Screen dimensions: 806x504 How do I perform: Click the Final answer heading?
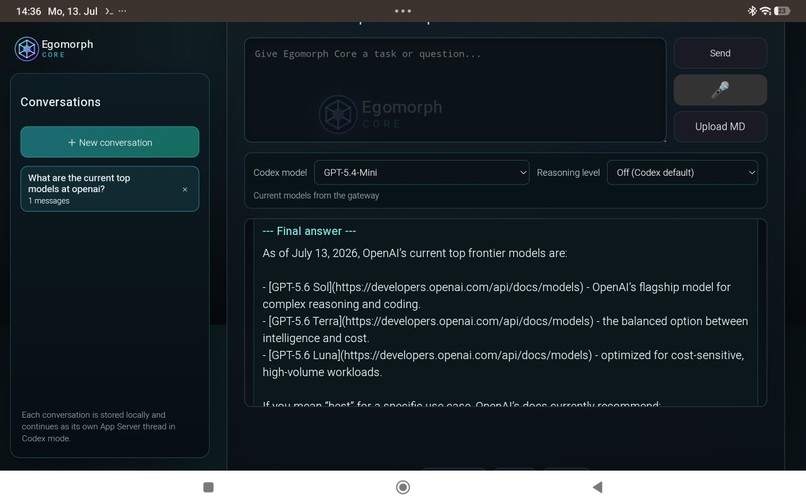(309, 231)
